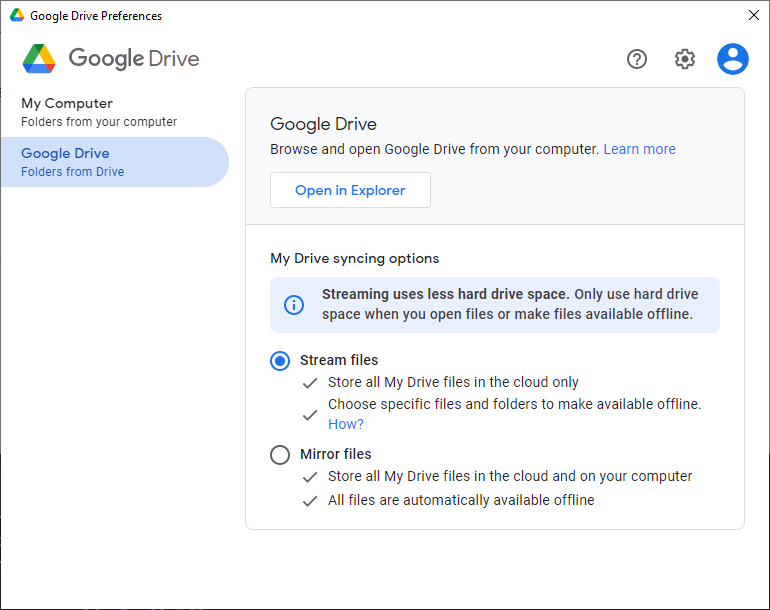Close the Google Drive Preferences window
Screen dimensions: 770x610
click(753, 15)
